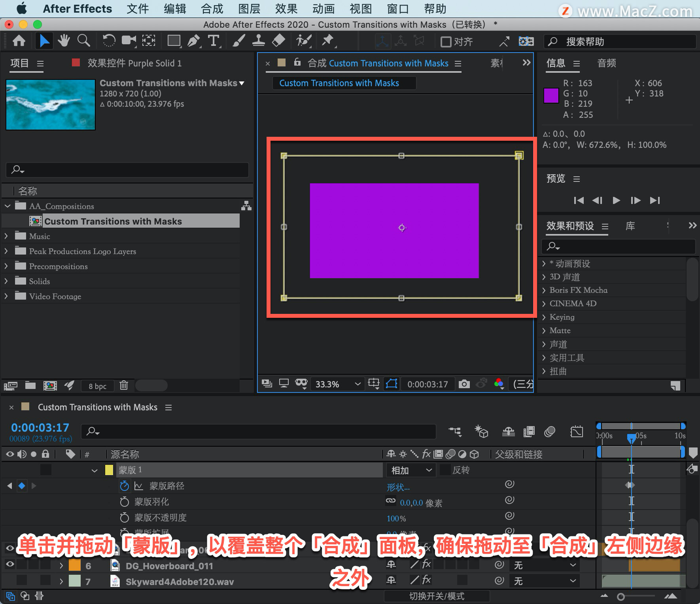
Task: Toggle keyframe diamond for 蒙版路径
Action: point(22,486)
